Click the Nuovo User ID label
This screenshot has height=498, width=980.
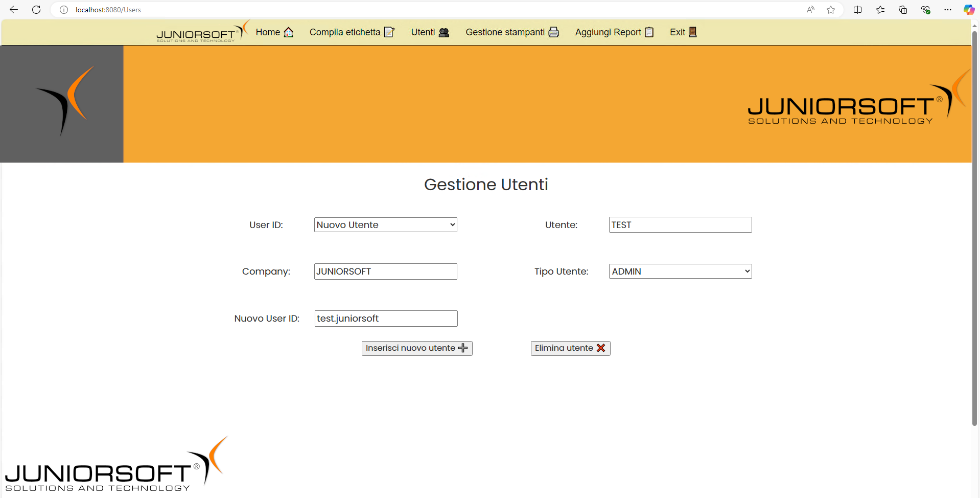pos(267,319)
